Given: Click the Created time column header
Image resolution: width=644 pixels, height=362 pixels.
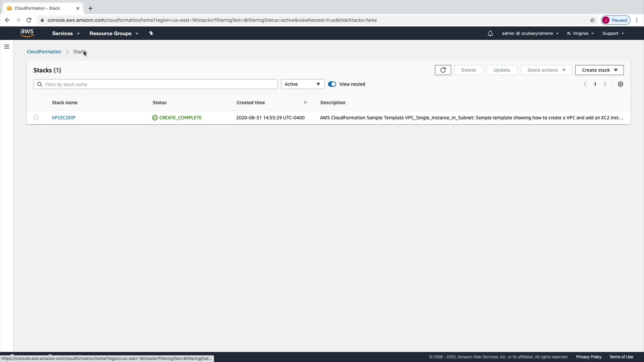Looking at the screenshot, I should 251,103.
